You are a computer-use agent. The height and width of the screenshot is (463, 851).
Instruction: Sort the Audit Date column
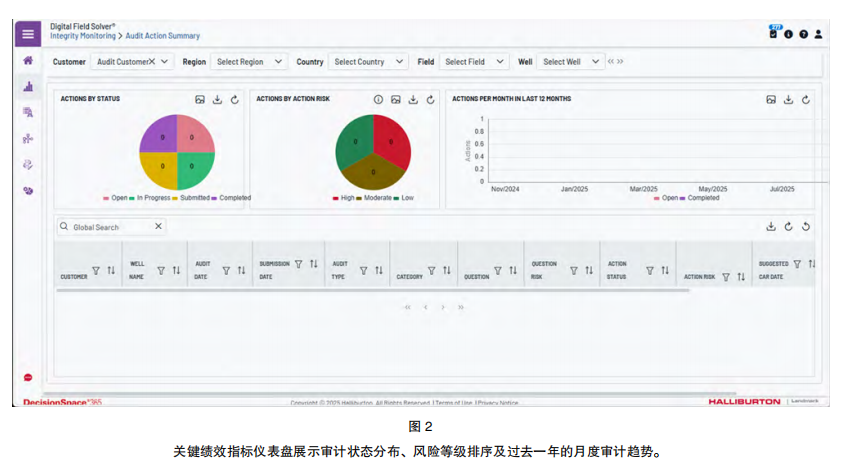[241, 270]
